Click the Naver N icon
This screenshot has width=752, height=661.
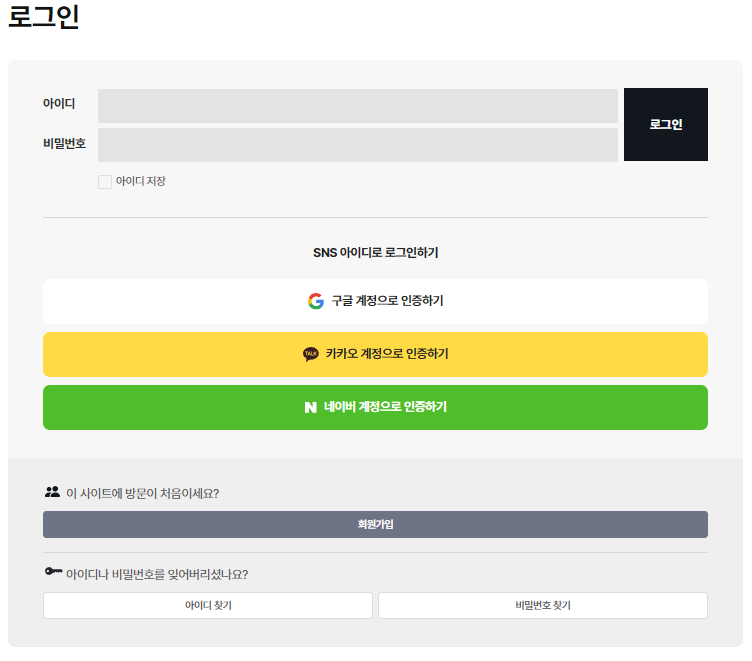coord(311,407)
